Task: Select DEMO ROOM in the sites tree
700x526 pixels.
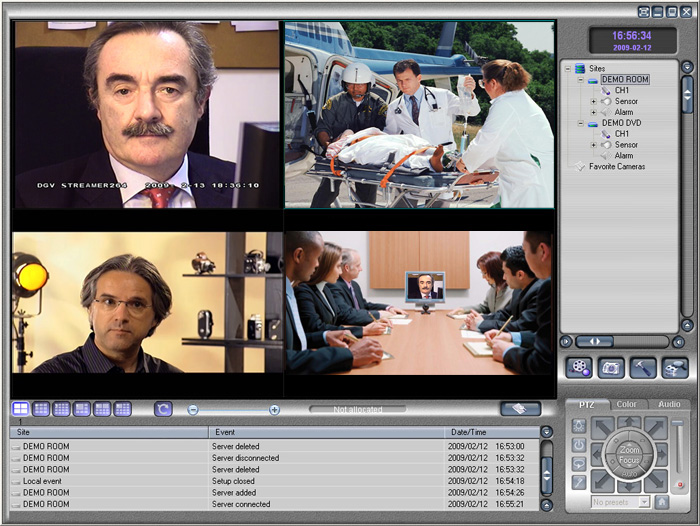Action: pos(625,79)
